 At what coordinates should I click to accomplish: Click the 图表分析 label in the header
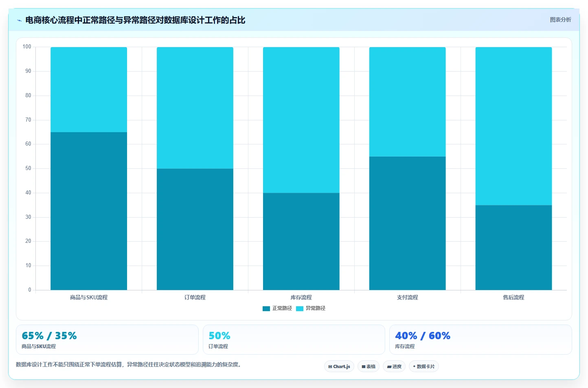click(560, 20)
